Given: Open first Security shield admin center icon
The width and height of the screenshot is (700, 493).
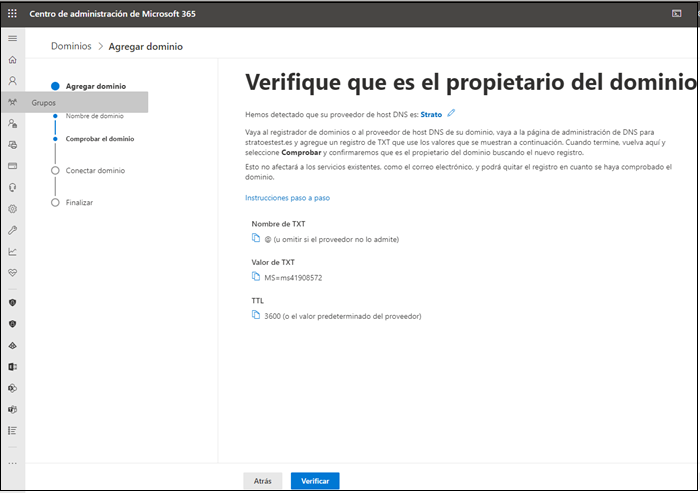Looking at the screenshot, I should [x=12, y=303].
